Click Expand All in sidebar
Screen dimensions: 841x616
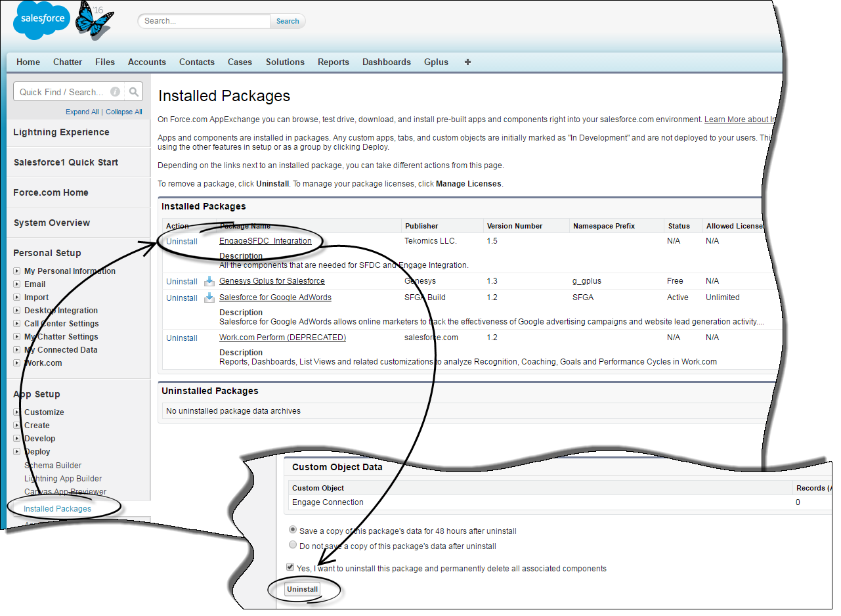[82, 112]
